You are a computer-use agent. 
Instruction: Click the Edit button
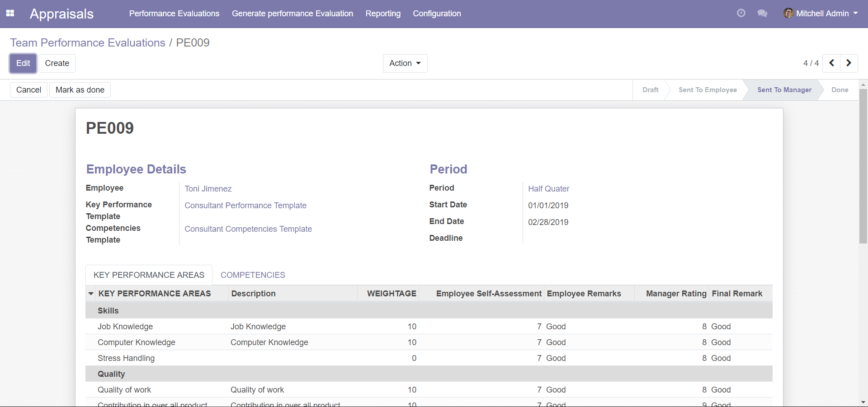pos(23,63)
